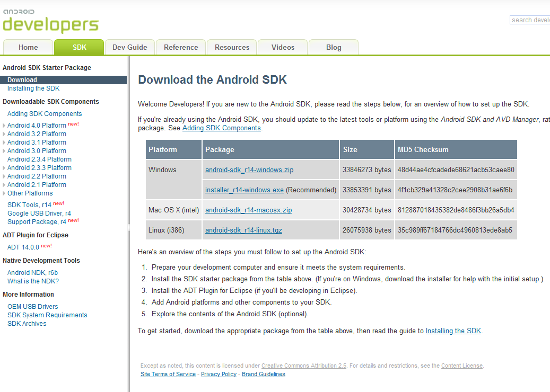550x392 pixels.
Task: Go to the Resources tab
Action: (x=232, y=47)
